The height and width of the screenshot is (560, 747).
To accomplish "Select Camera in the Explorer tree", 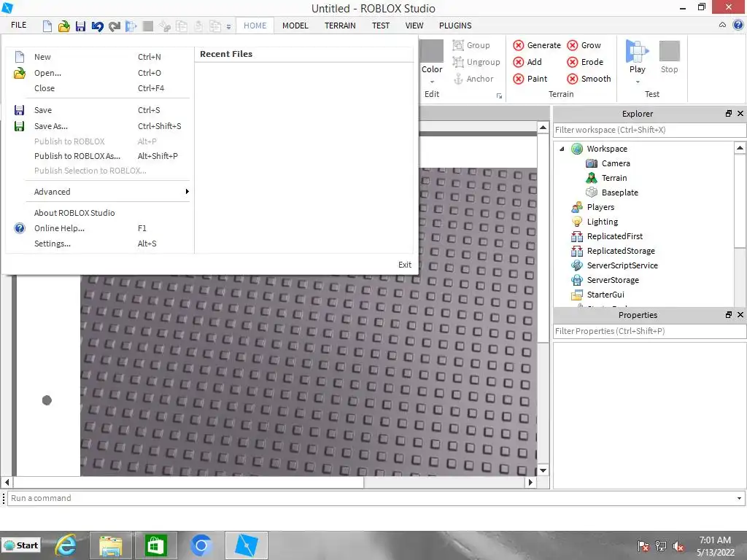I will 608,163.
